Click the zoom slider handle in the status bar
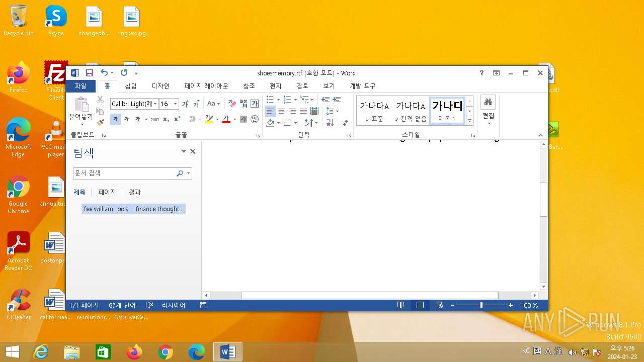This screenshot has height=362, width=644. pyautogui.click(x=481, y=305)
